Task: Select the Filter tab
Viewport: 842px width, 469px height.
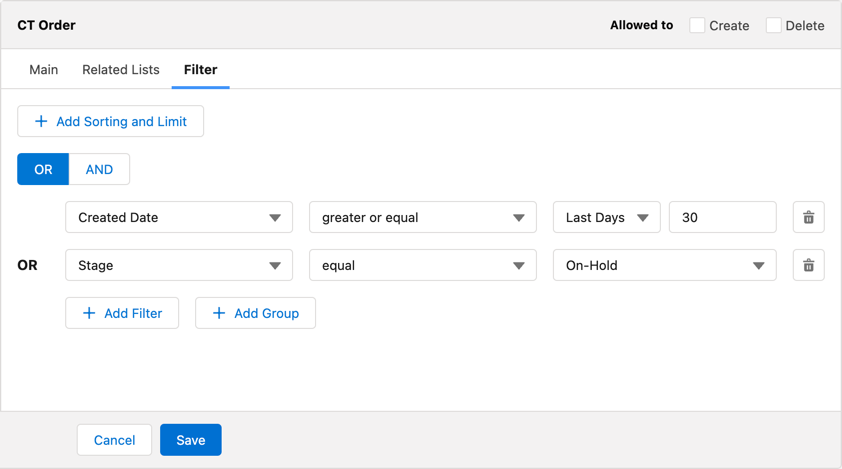Action: 200,69
